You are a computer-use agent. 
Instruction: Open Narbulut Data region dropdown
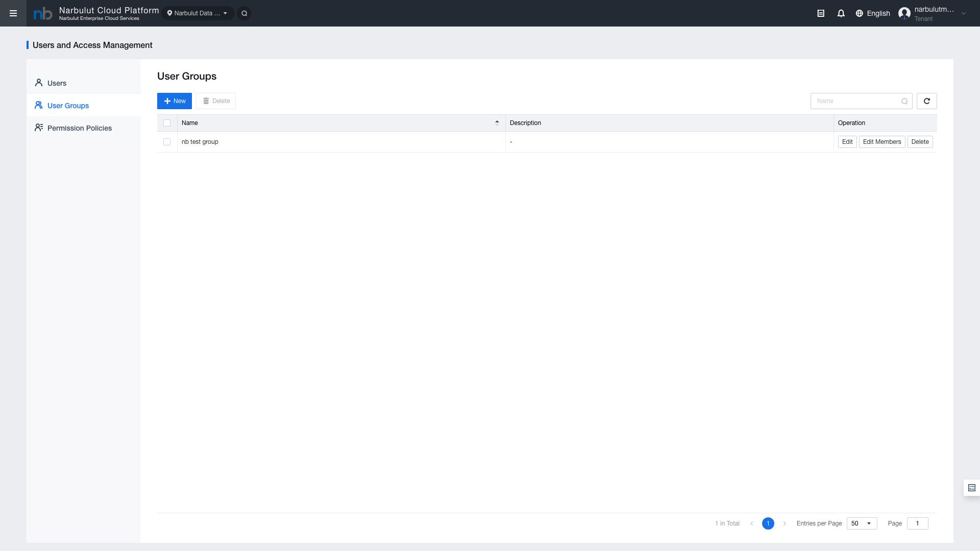click(198, 13)
